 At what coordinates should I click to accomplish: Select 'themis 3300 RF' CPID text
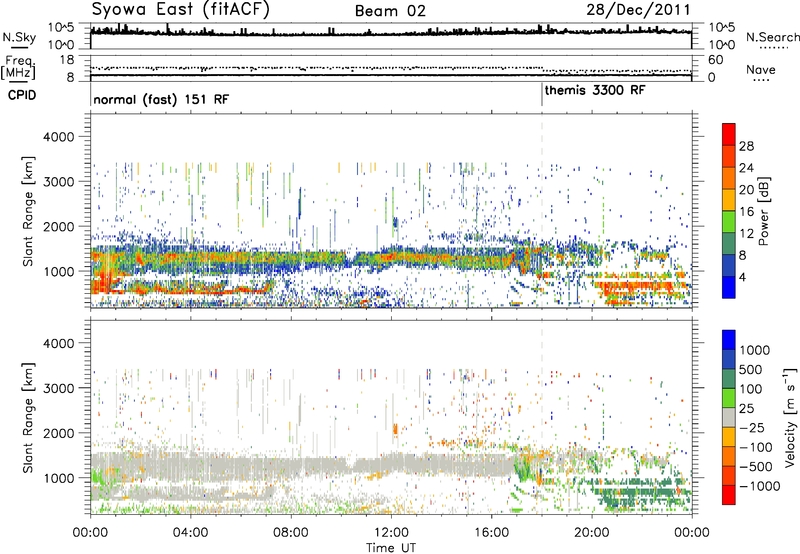pyautogui.click(x=595, y=91)
